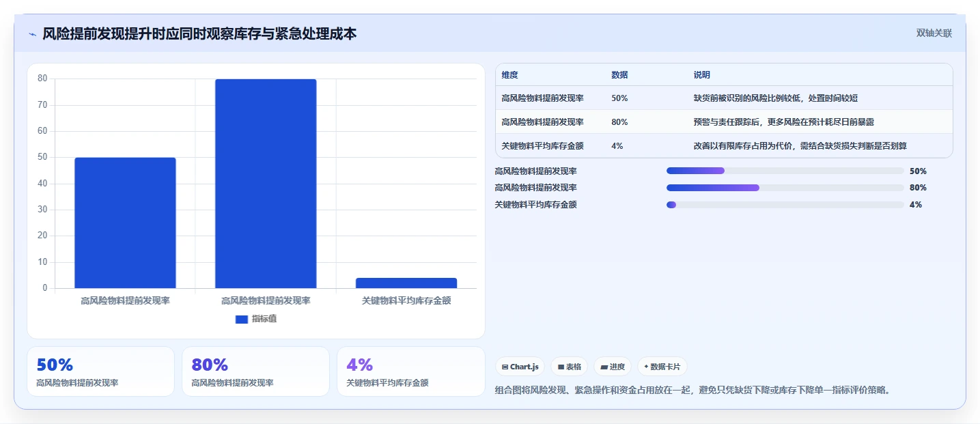Click the 维度 table column header
The width and height of the screenshot is (980, 424).
tap(510, 75)
